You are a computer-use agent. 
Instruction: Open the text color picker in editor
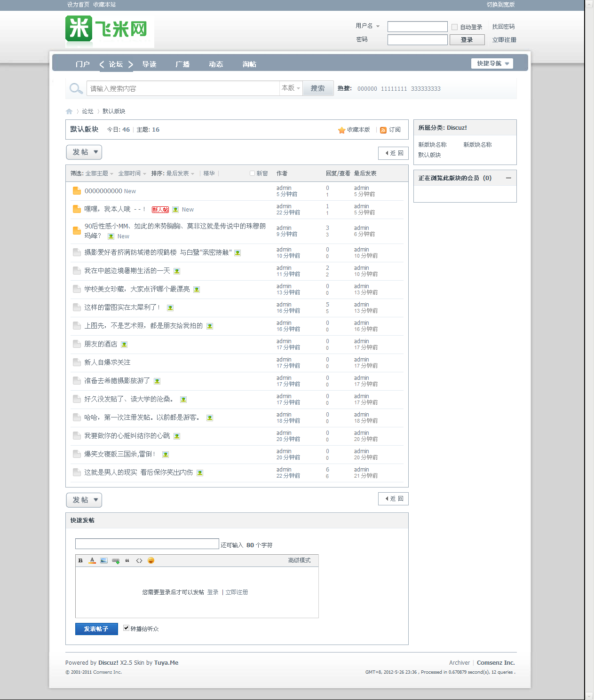click(92, 560)
